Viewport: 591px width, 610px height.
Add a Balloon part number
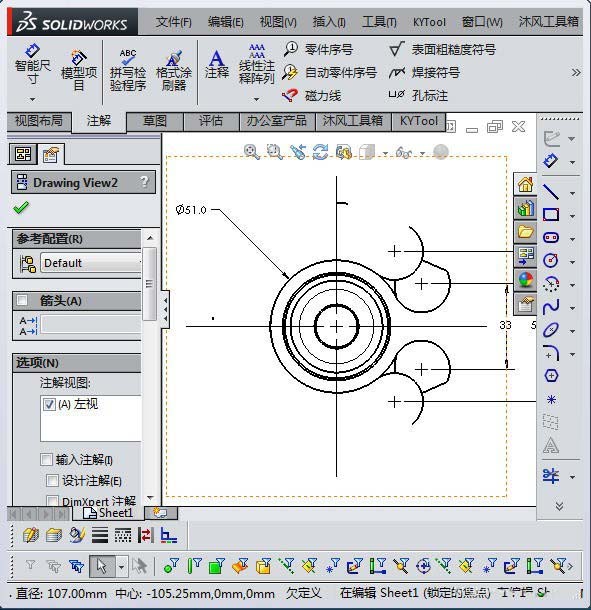[318, 49]
